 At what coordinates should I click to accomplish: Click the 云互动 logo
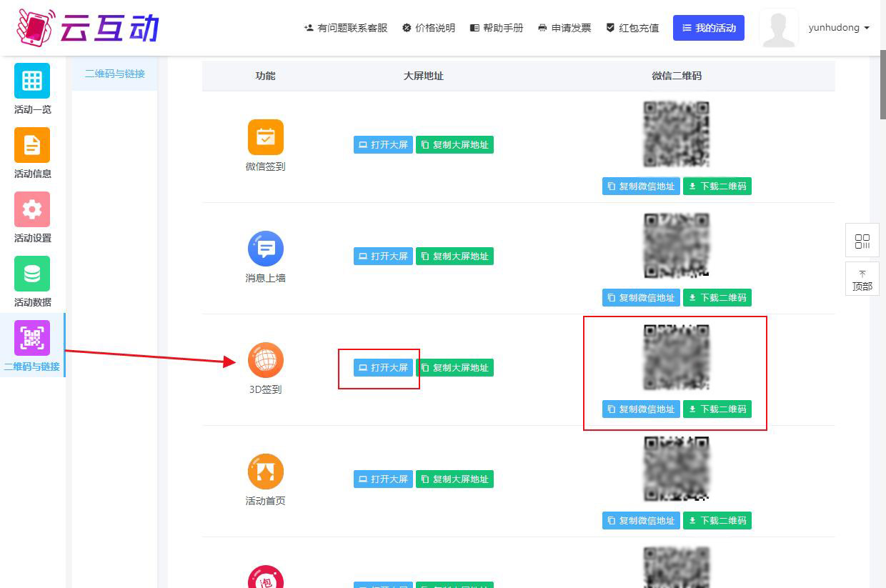tap(87, 28)
